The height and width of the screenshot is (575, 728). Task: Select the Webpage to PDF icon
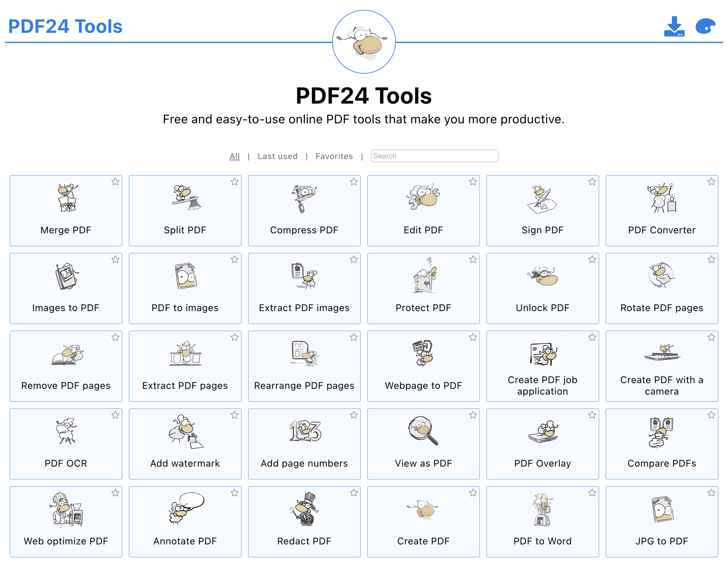[423, 353]
